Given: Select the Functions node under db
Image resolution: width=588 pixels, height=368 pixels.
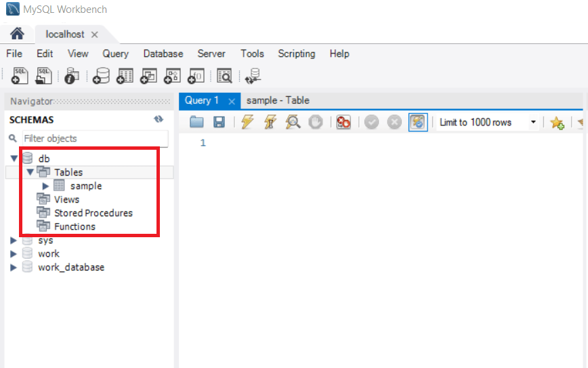Looking at the screenshot, I should point(75,226).
